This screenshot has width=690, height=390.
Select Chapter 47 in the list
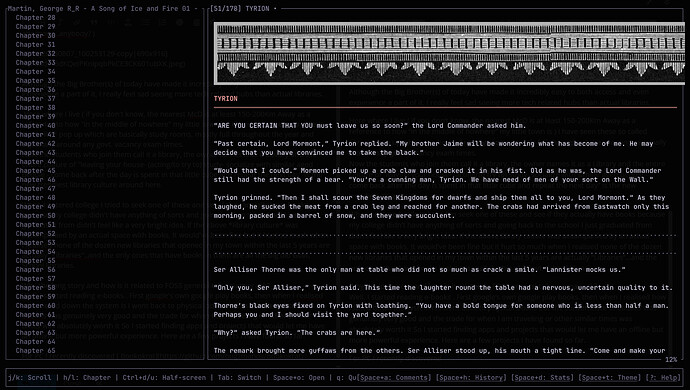tap(36, 188)
